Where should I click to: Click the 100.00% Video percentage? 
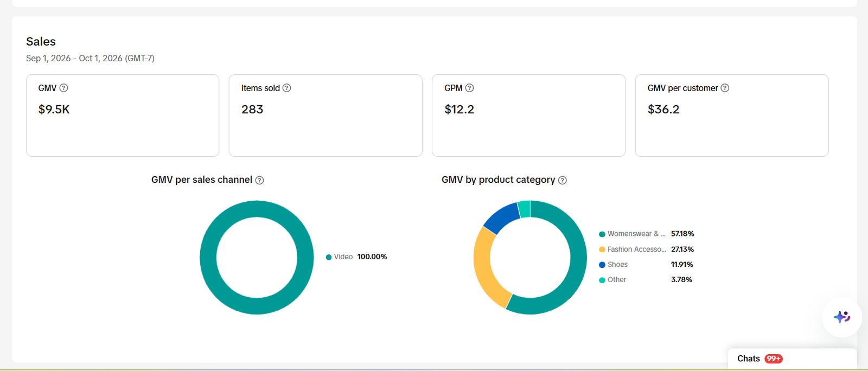point(372,257)
